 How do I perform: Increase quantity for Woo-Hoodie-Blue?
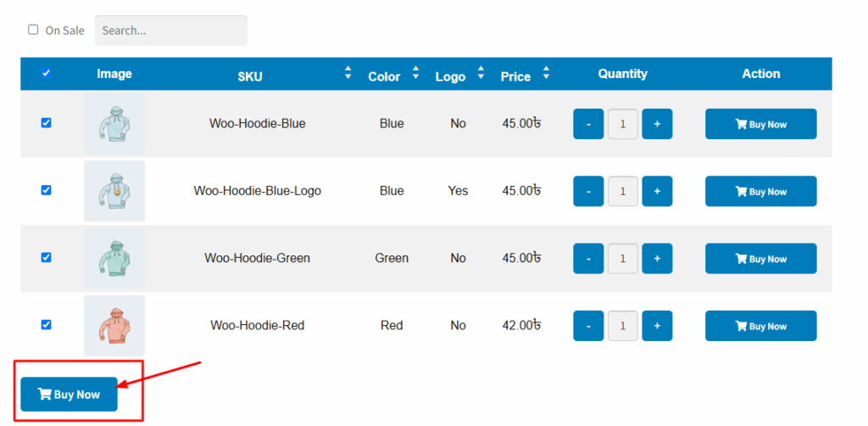point(657,124)
